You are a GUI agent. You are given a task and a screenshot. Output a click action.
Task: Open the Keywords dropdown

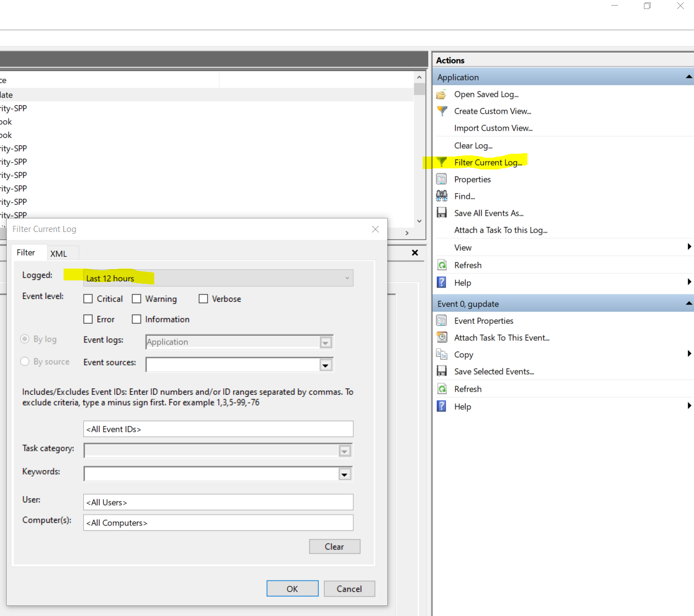click(344, 474)
